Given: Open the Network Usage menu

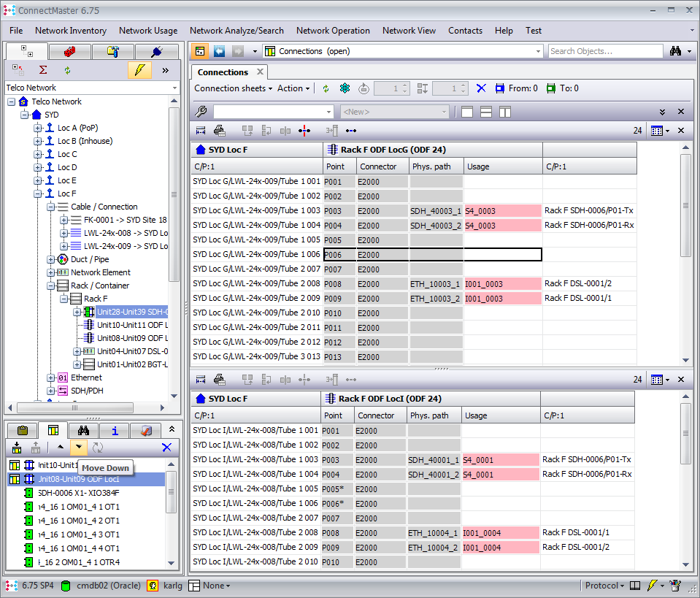Looking at the screenshot, I should (148, 31).
